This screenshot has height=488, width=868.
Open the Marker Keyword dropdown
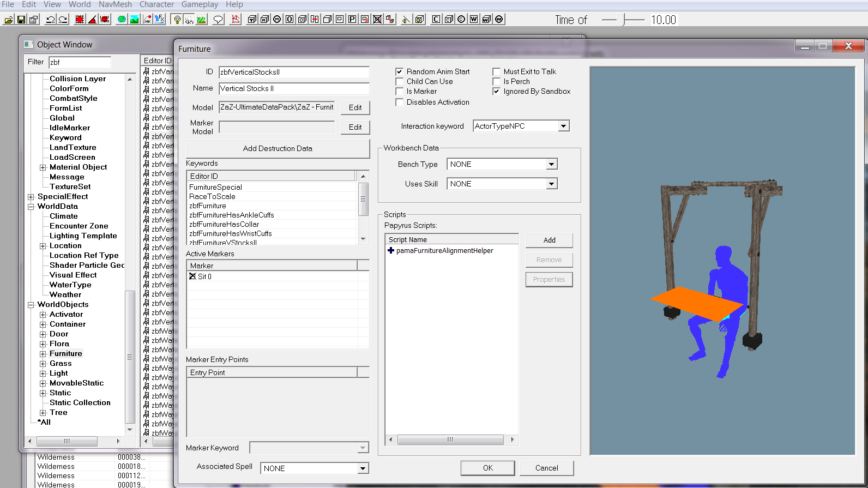coord(363,448)
